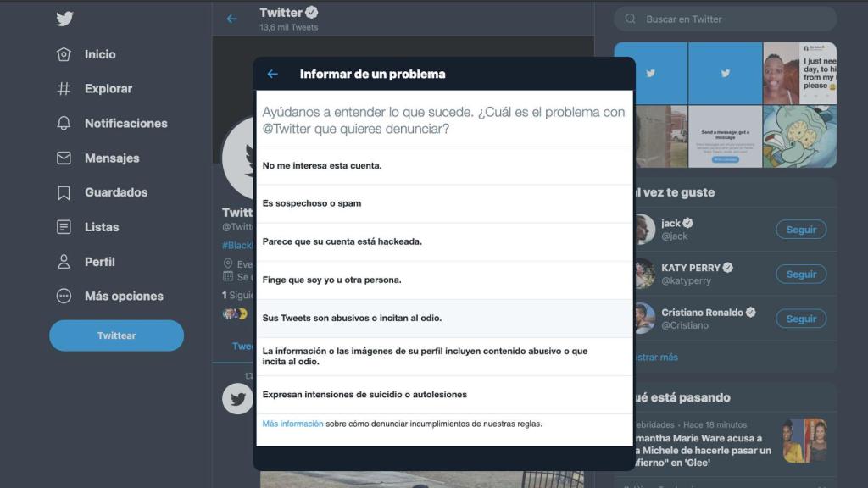Image resolution: width=868 pixels, height=488 pixels.
Task: Open Guardados bookmark icon
Action: click(x=64, y=192)
